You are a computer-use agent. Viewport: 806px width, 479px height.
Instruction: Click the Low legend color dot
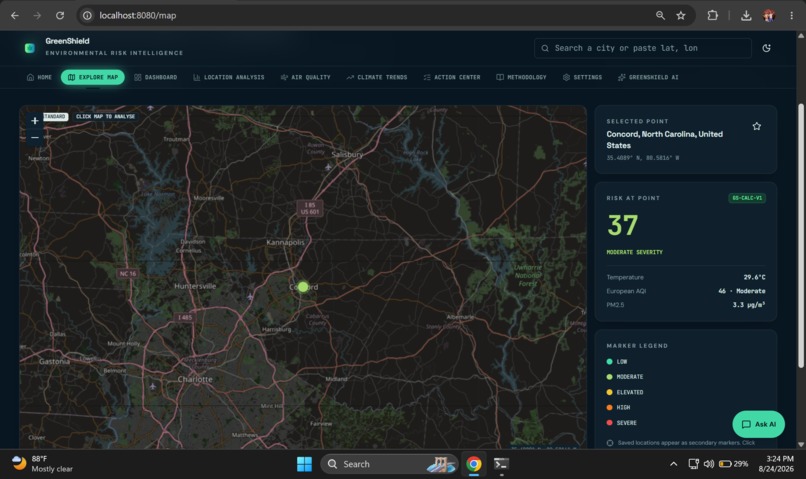[610, 361]
